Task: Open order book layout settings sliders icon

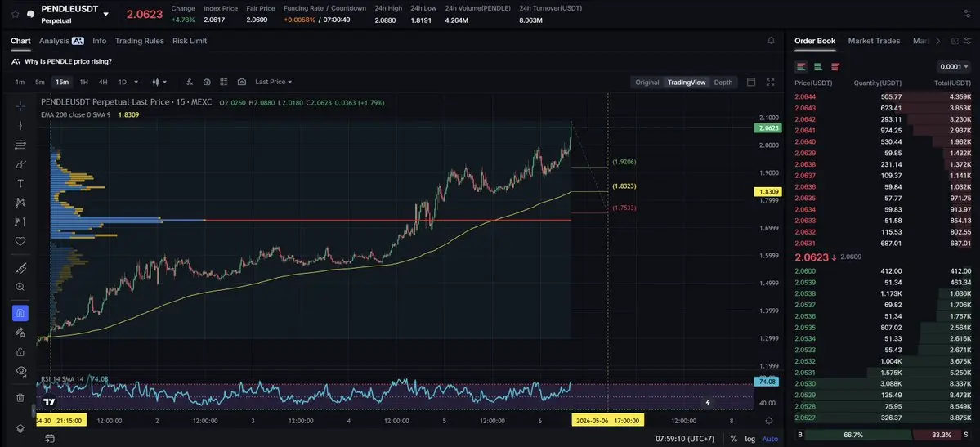Action: [968, 41]
